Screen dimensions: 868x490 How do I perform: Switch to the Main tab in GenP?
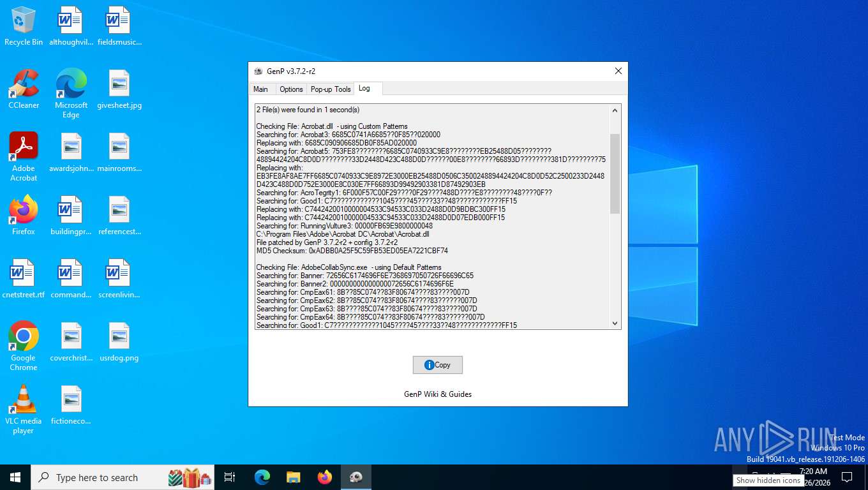[x=260, y=89]
